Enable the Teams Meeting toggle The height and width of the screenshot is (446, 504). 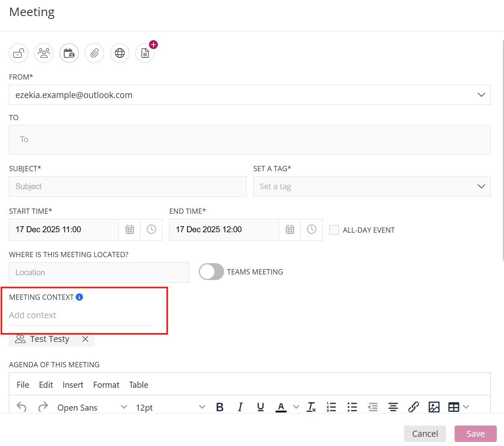211,272
